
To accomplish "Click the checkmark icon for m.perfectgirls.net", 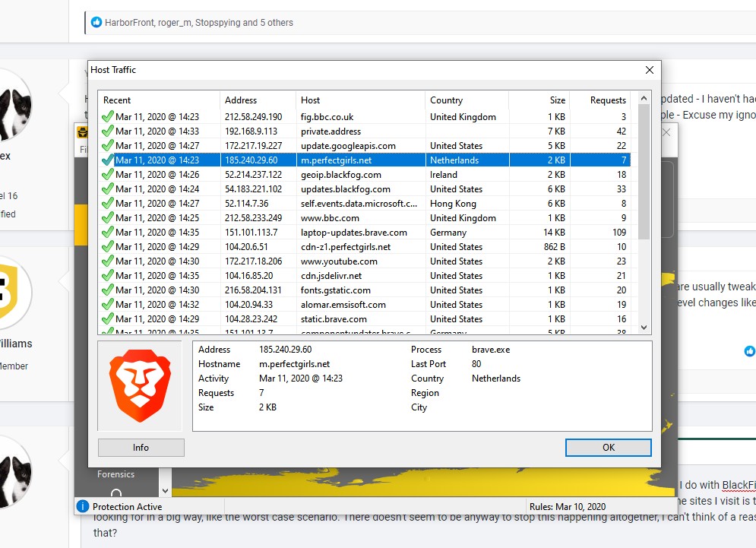I will click(108, 160).
